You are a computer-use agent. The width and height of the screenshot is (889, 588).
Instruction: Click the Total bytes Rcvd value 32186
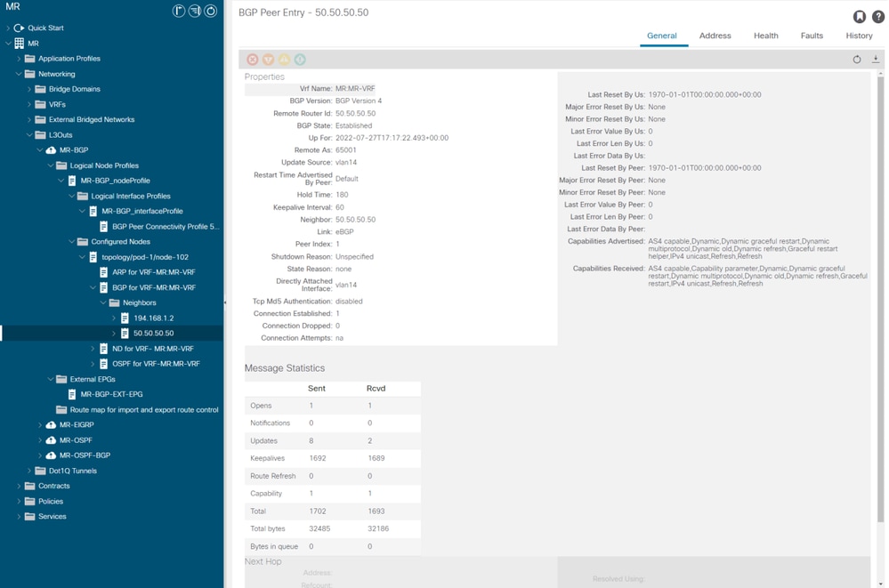pyautogui.click(x=378, y=528)
